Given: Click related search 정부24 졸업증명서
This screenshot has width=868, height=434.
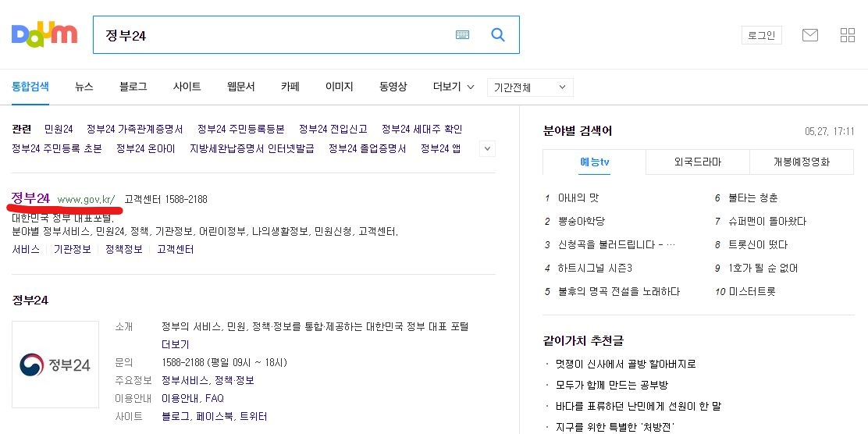Looking at the screenshot, I should (x=367, y=149).
